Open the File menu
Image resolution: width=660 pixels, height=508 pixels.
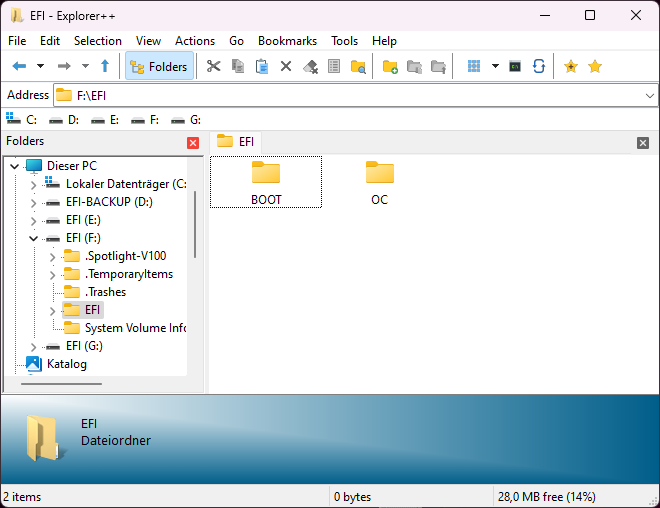tap(17, 41)
